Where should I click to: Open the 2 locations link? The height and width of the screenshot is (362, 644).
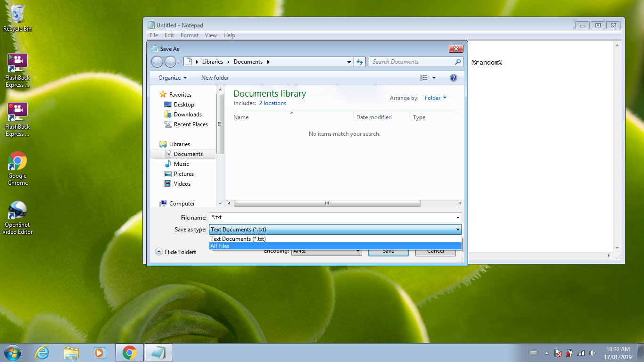click(x=272, y=103)
